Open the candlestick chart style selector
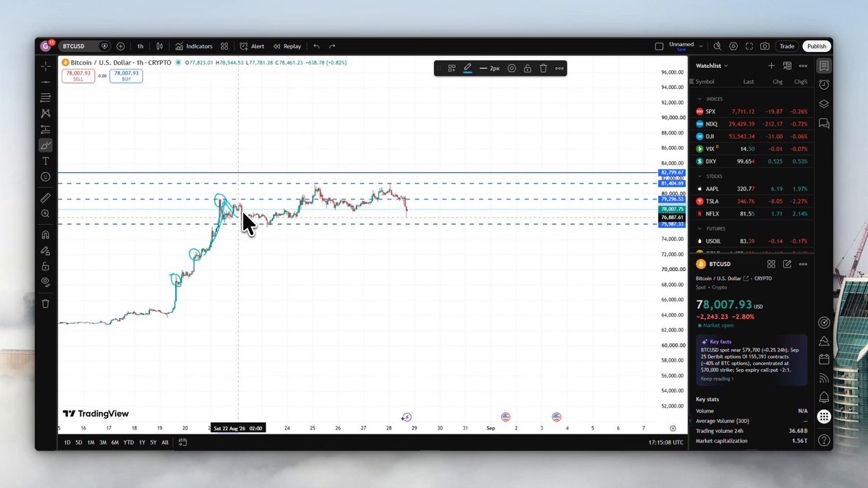The image size is (868, 488). pos(160,46)
